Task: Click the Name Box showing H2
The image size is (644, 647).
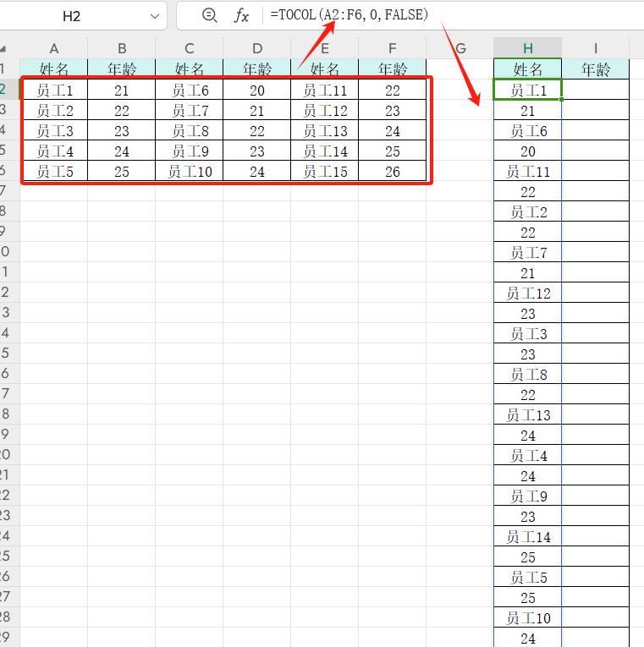Action: pos(71,16)
